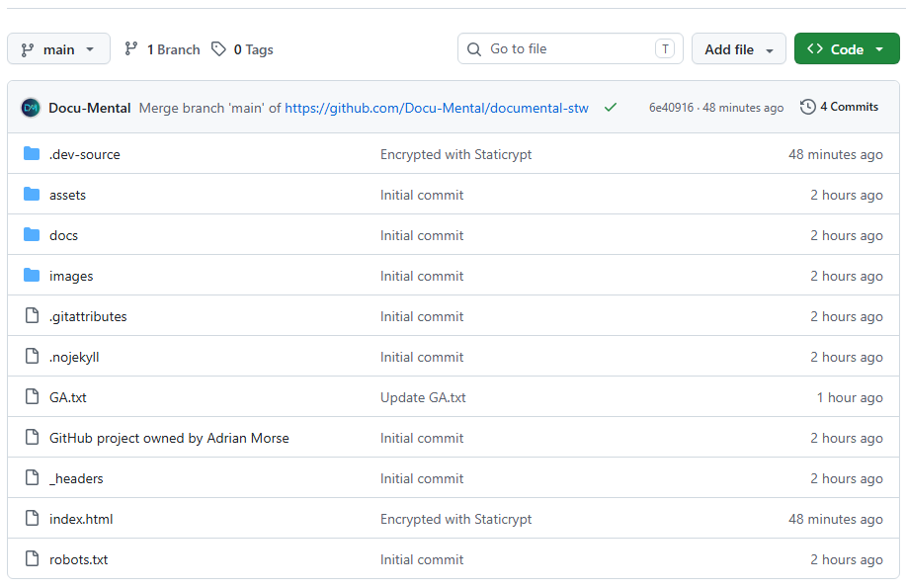This screenshot has height=588, width=906.
Task: Click the file icon for .nojekyll
Action: [33, 356]
